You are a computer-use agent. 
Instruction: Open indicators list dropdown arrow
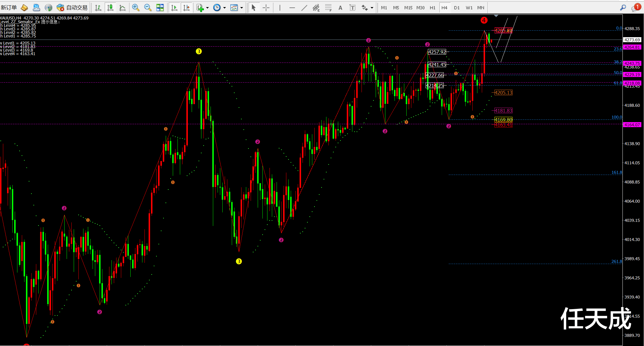(x=208, y=8)
